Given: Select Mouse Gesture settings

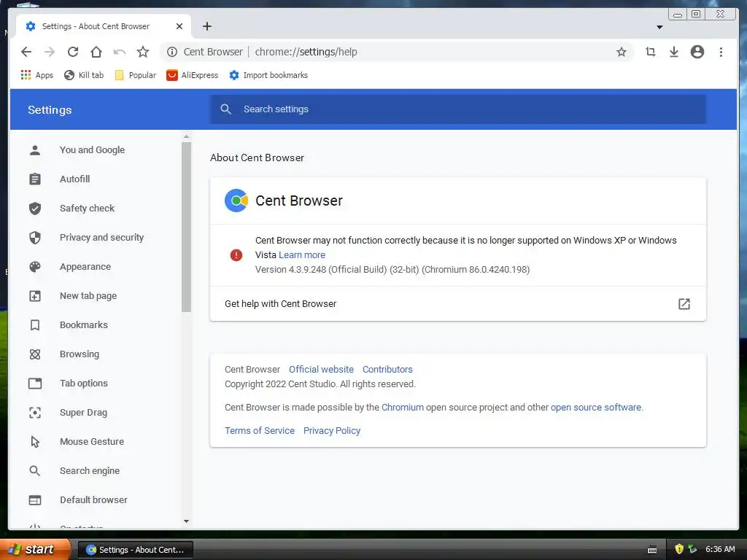Looking at the screenshot, I should click(x=92, y=441).
